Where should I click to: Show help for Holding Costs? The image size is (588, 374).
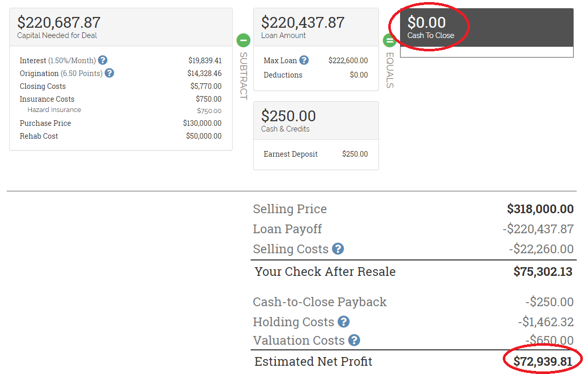click(344, 322)
